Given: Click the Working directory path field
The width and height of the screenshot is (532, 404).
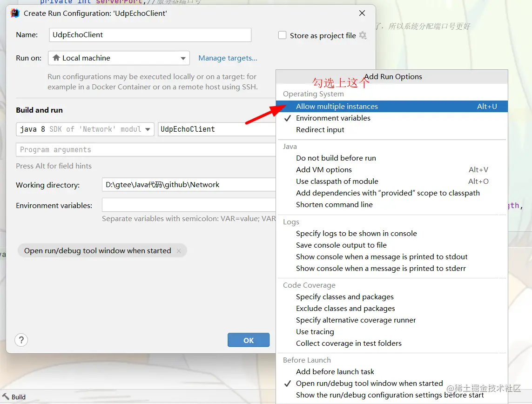Looking at the screenshot, I should tap(189, 184).
